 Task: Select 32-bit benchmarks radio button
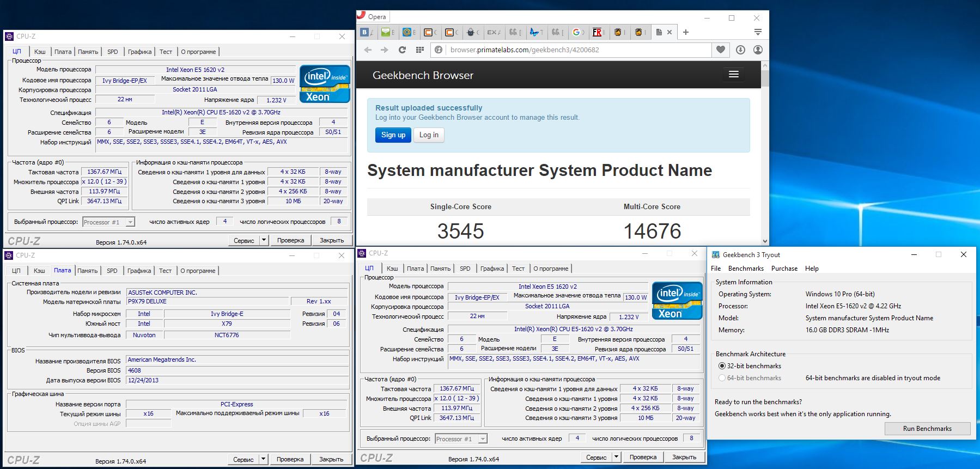pos(722,366)
